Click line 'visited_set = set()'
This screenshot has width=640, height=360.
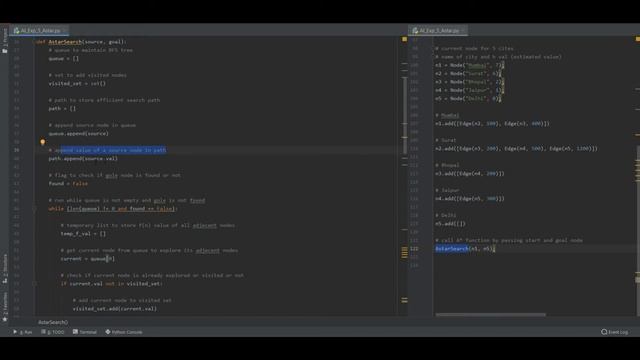(x=77, y=83)
